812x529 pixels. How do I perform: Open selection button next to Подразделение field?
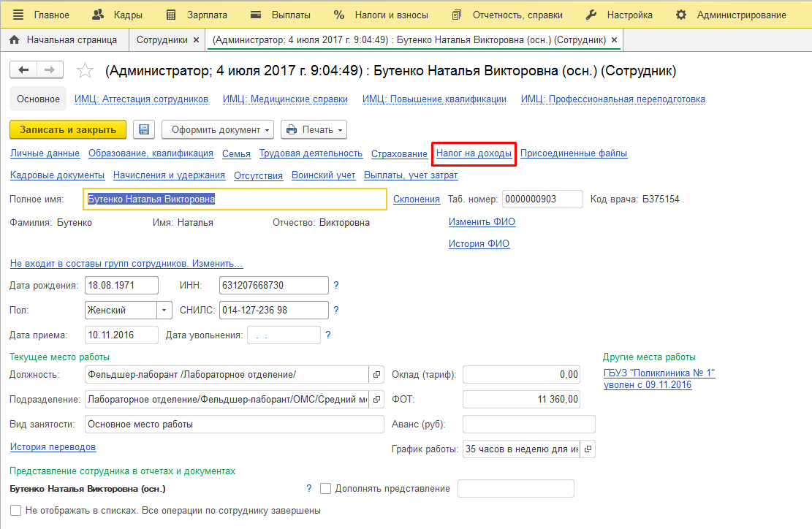tap(376, 399)
